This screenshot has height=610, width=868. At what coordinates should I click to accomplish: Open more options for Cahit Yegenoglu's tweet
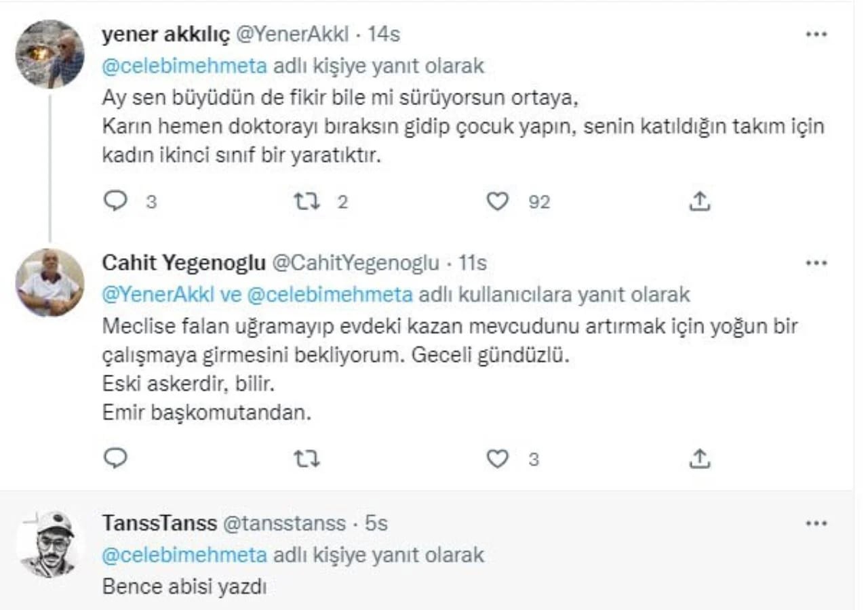[816, 263]
